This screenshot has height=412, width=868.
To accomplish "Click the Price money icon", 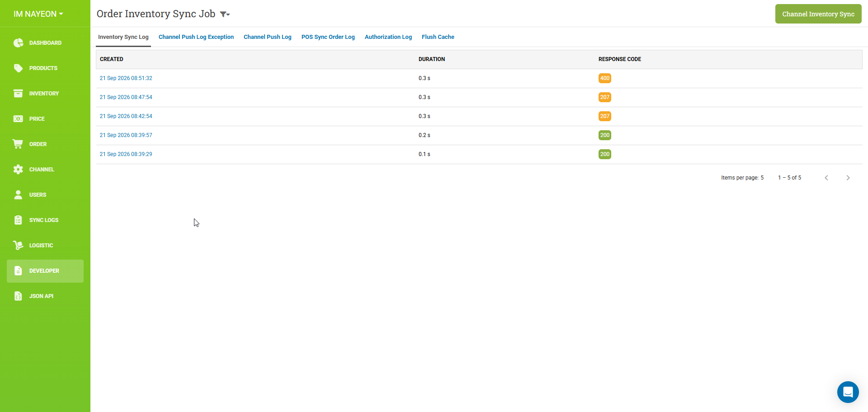I will click(18, 119).
